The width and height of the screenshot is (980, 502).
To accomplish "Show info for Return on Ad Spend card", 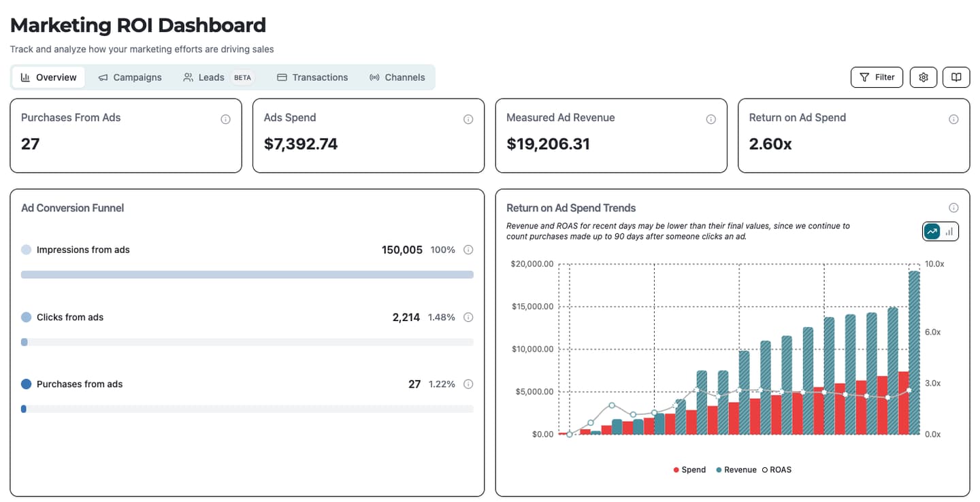I will [953, 119].
